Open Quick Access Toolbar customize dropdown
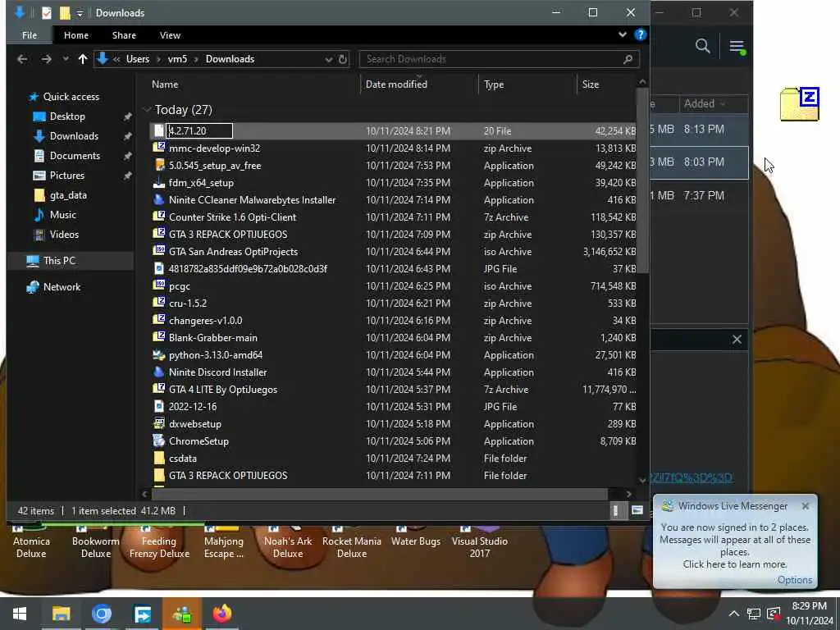 [80, 13]
